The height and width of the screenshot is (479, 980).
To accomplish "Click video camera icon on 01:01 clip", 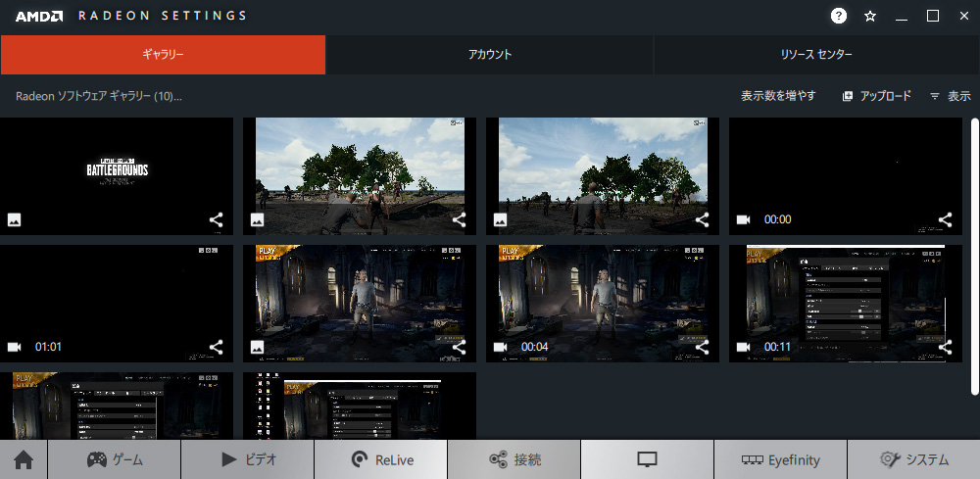I will click(x=14, y=347).
